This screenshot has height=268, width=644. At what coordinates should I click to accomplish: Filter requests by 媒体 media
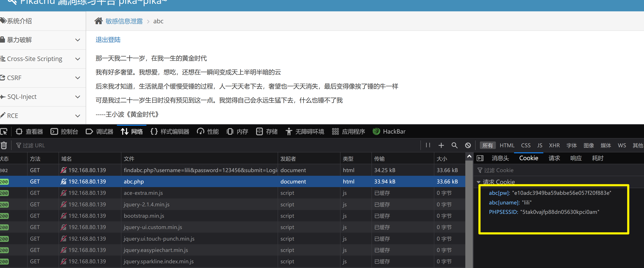[606, 146]
